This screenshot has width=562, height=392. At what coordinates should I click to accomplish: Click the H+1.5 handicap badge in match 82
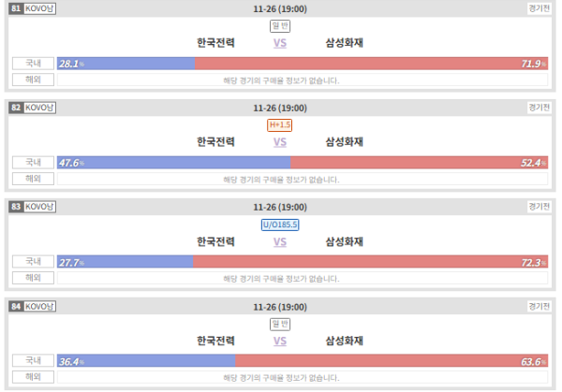tap(279, 125)
